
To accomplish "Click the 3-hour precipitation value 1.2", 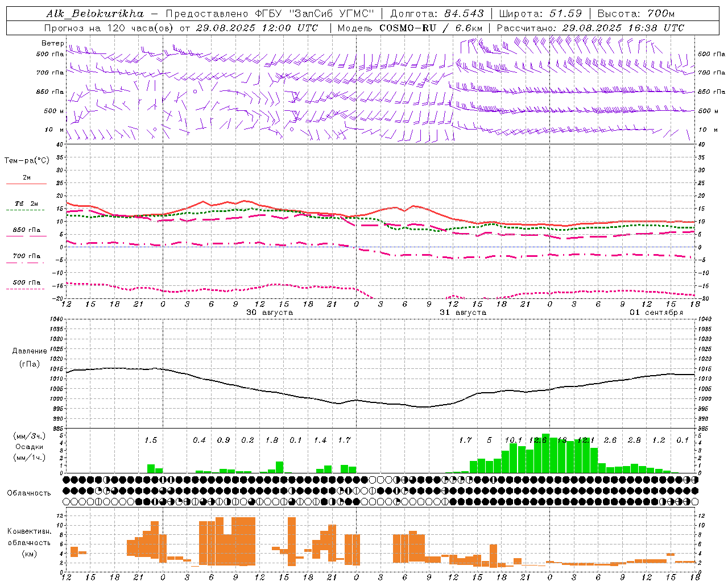I will tap(659, 440).
